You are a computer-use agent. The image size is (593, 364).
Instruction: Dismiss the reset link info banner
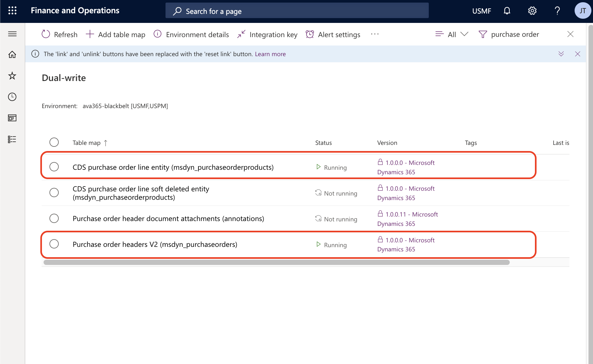point(578,54)
